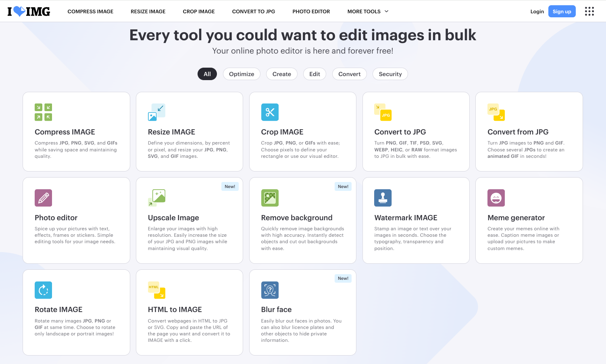The height and width of the screenshot is (364, 606).
Task: Click the New! badge on Blur face
Action: [x=343, y=278]
